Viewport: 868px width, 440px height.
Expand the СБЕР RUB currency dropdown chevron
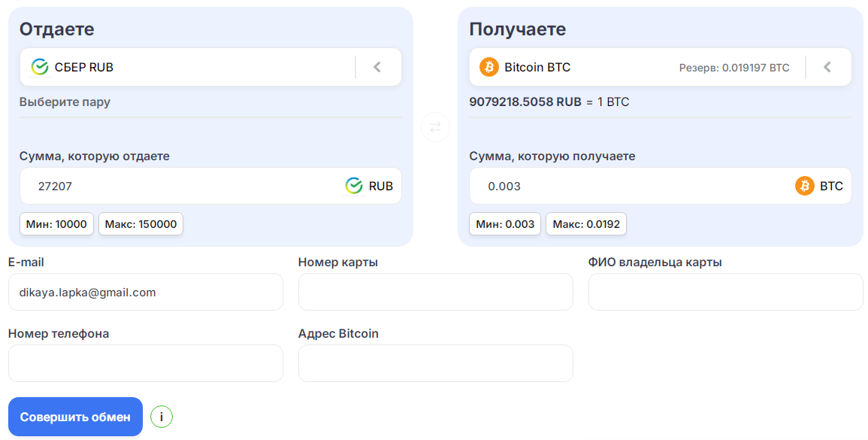[x=377, y=67]
